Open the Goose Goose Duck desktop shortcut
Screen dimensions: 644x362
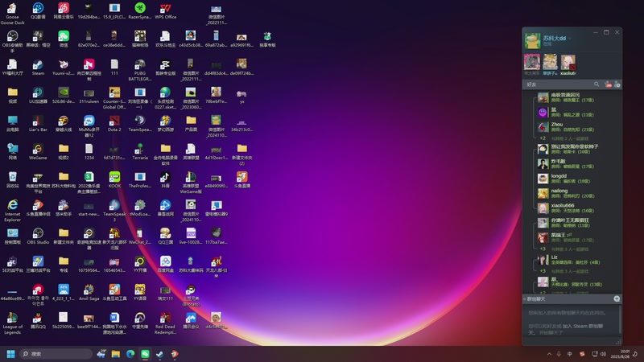pyautogui.click(x=12, y=13)
